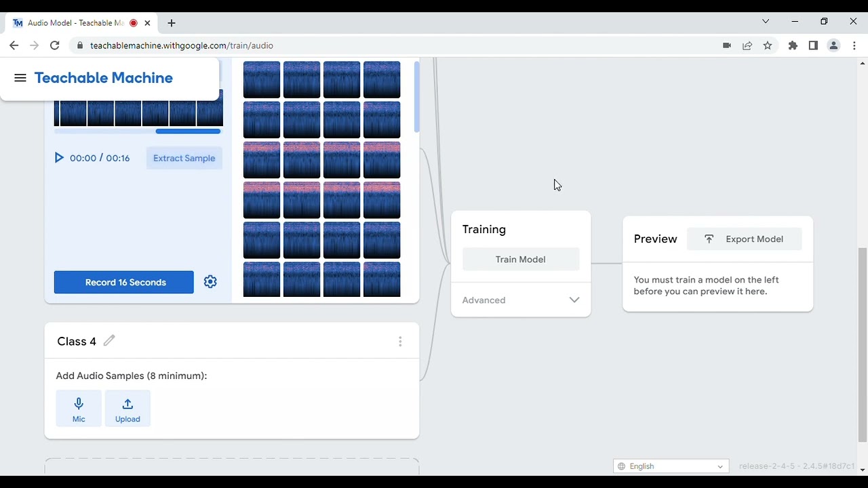Edit the Class 4 name pencil icon
This screenshot has height=488, width=868.
tap(109, 340)
